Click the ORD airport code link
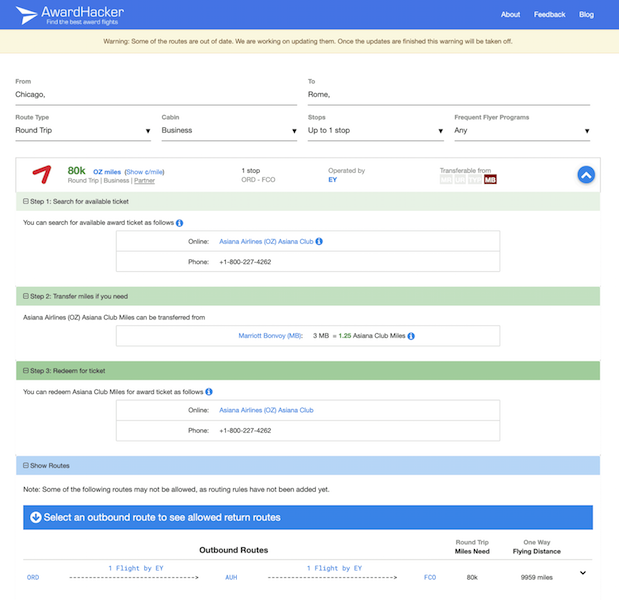This screenshot has width=619, height=600. 33,578
